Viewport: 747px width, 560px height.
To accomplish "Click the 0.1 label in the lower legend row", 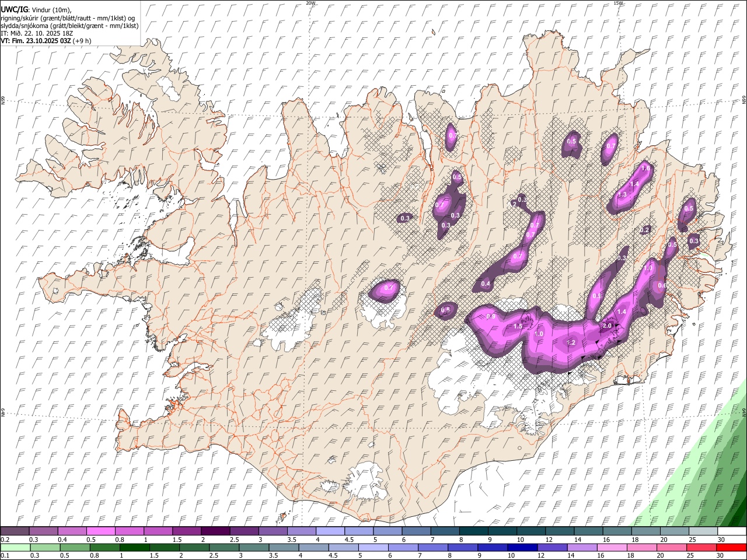I will coord(5,556).
